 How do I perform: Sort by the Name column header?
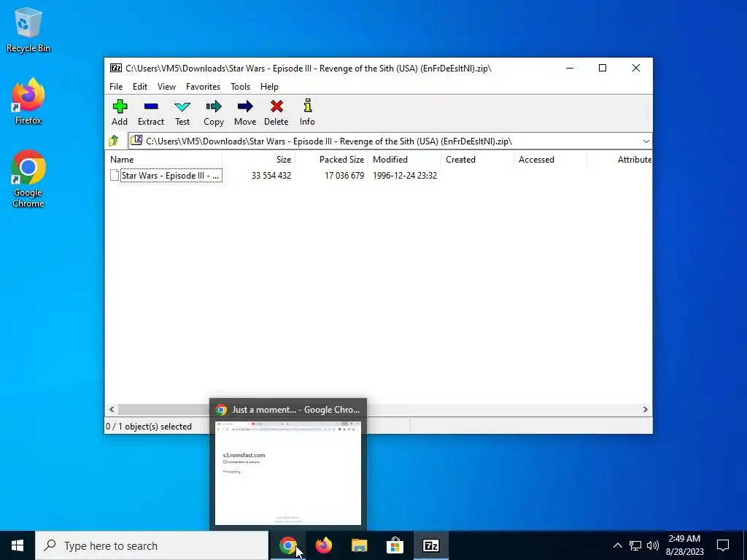tap(163, 160)
